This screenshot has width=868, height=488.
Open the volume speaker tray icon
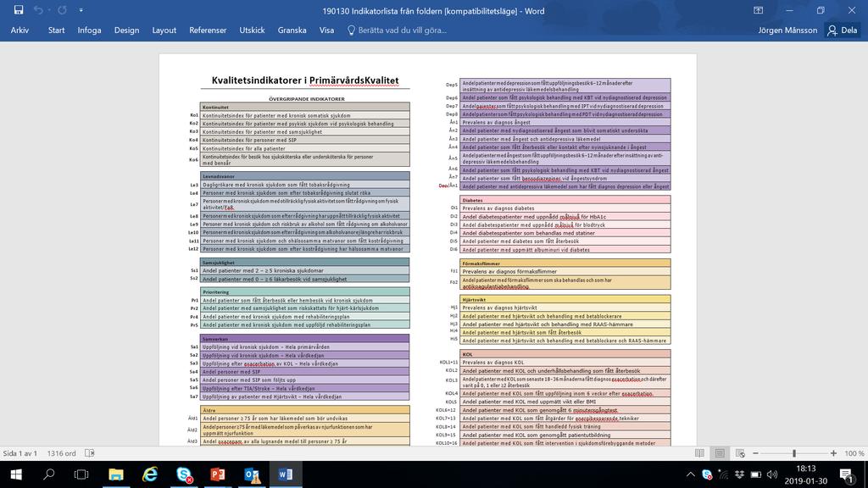tap(772, 474)
